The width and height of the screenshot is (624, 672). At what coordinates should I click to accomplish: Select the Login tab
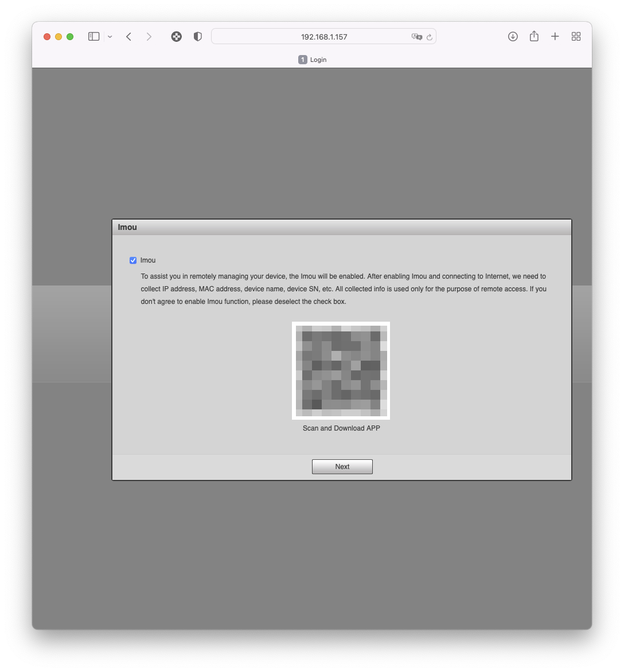point(313,60)
